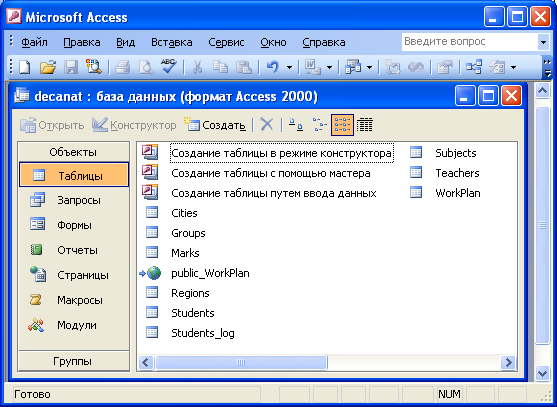Click the vertical scrollbar down arrow
The height and width of the screenshot is (407, 557).
(x=542, y=373)
